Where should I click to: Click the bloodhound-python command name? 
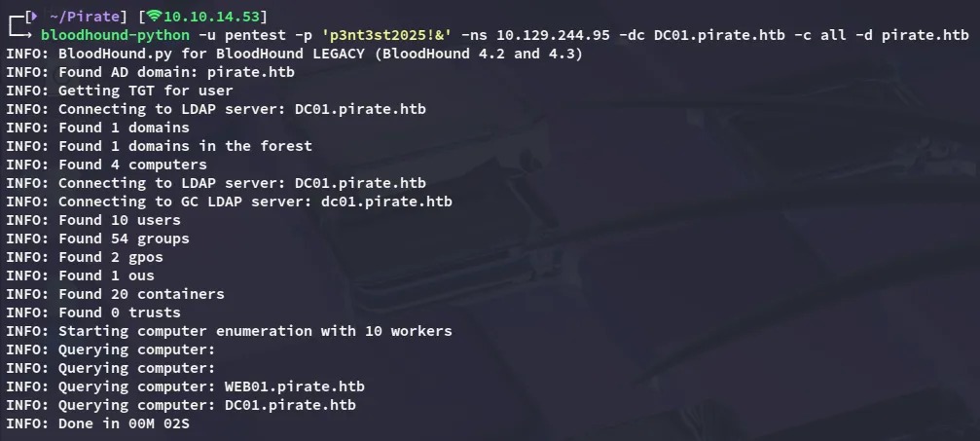115,35
